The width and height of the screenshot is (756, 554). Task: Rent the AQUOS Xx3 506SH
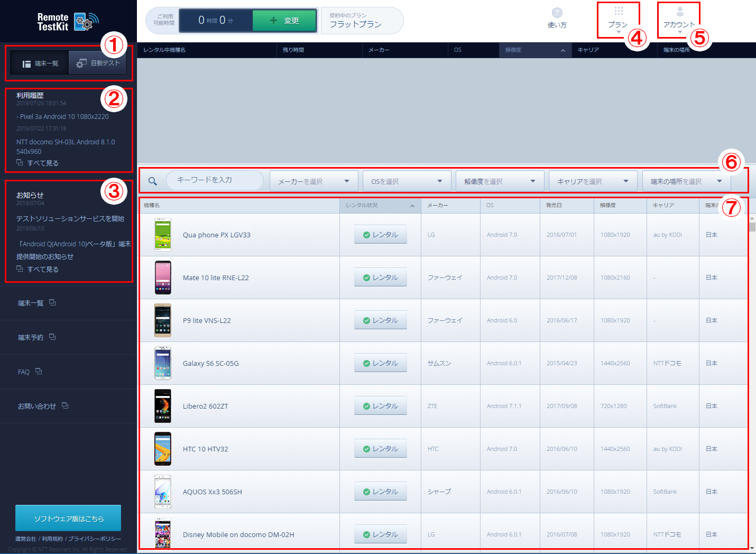[381, 492]
